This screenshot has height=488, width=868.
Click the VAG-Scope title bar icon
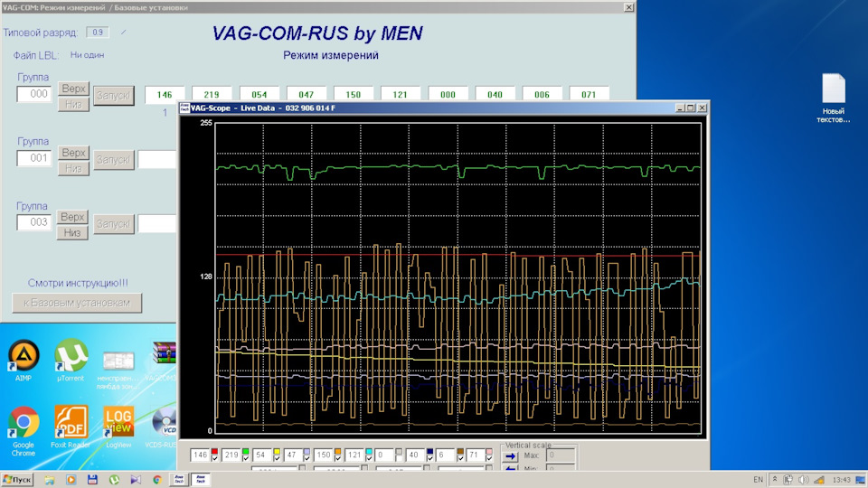[184, 108]
